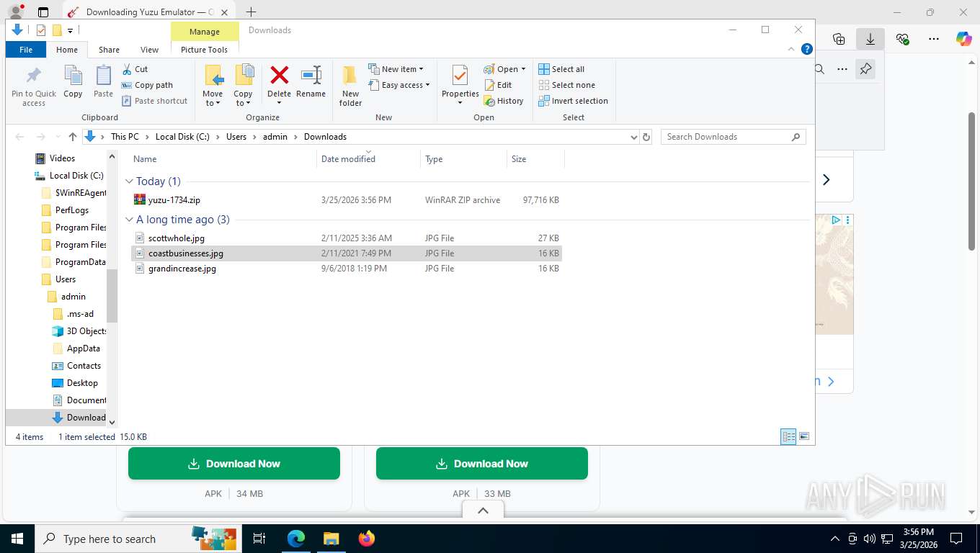Screen dimensions: 980x553
Task: Switch to the Home ribbon tab
Action: [x=66, y=50]
